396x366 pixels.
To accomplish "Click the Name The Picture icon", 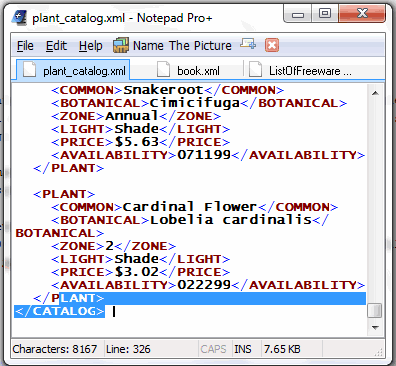I will point(120,45).
